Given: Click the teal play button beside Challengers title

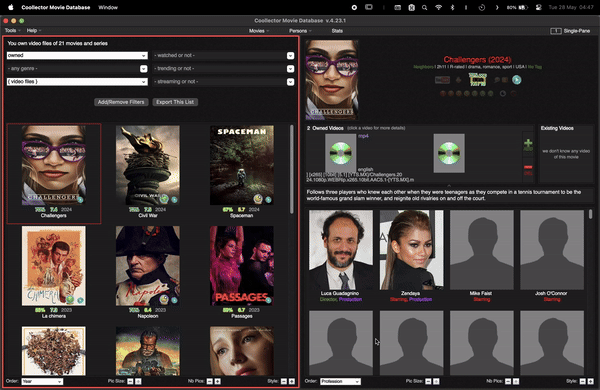Looking at the screenshot, I should click(x=517, y=80).
